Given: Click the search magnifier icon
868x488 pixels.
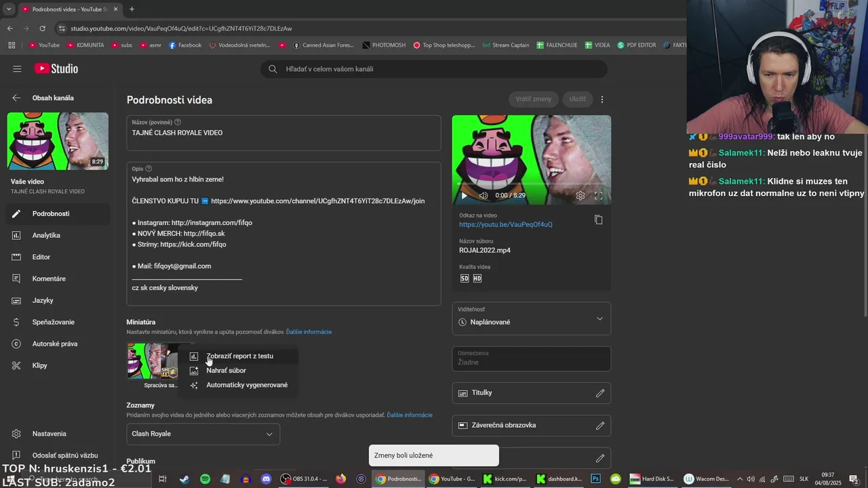Looking at the screenshot, I should pos(273,68).
